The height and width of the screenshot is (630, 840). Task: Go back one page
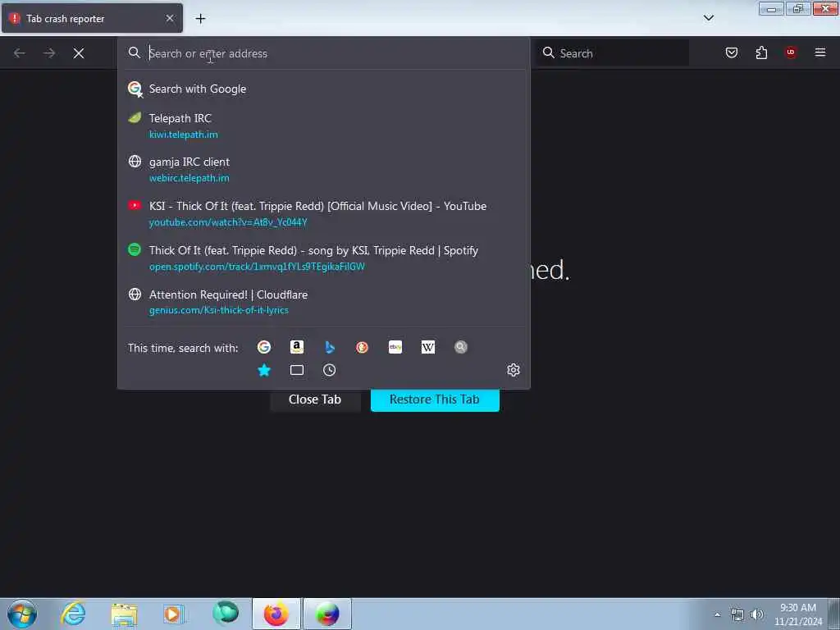pyautogui.click(x=20, y=53)
